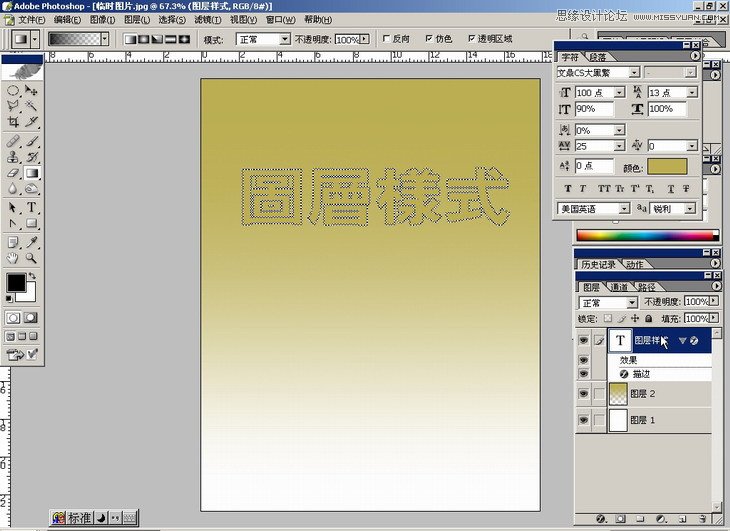Screen dimensions: 730x531
Task: Select the Slice tool
Action: click(31, 121)
